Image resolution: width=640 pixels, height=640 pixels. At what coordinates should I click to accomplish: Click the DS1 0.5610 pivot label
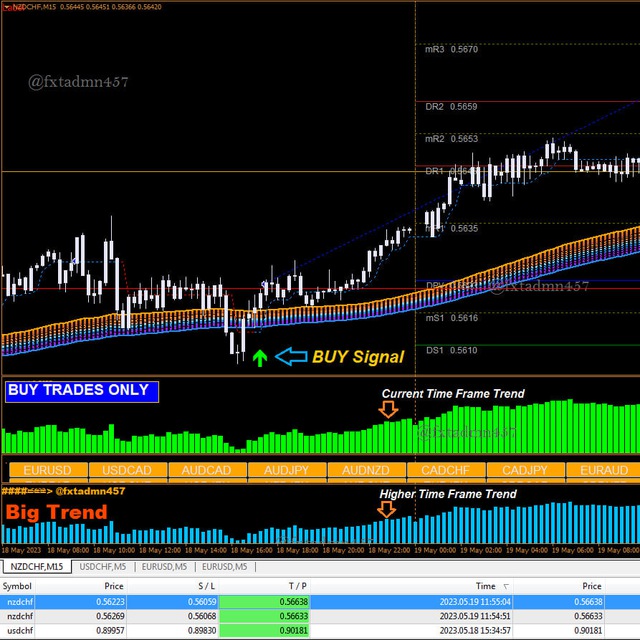click(451, 350)
